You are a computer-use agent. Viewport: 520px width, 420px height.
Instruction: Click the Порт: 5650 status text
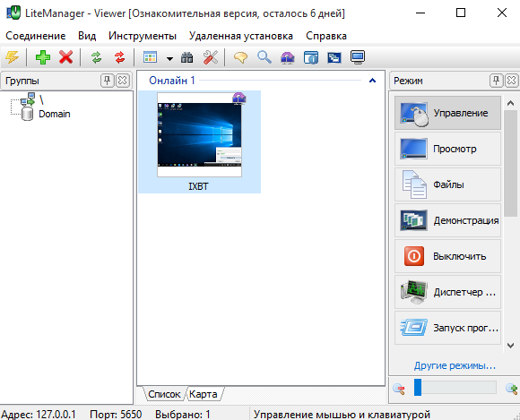116,415
